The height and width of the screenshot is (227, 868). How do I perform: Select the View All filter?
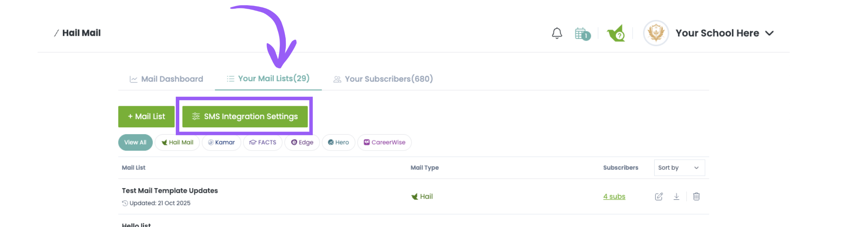135,142
